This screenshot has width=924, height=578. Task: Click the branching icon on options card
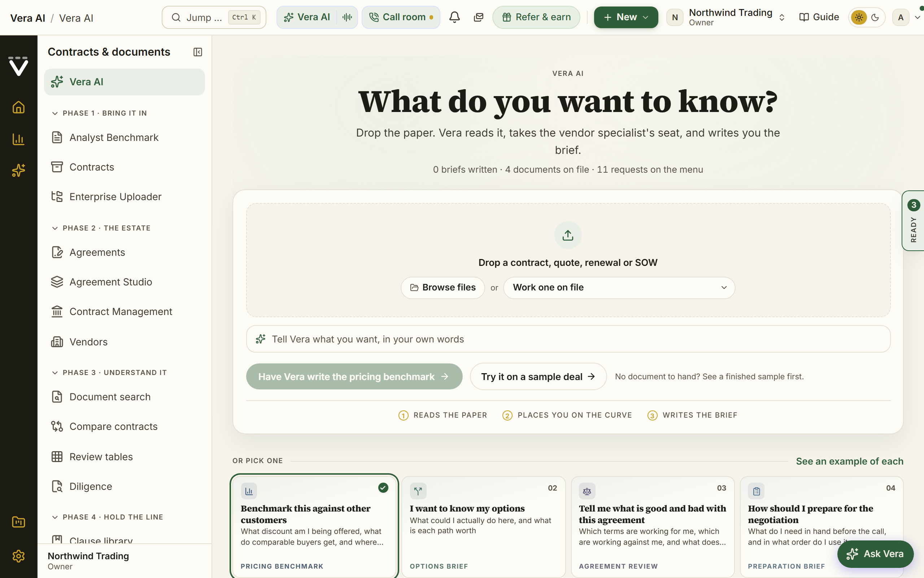418,491
